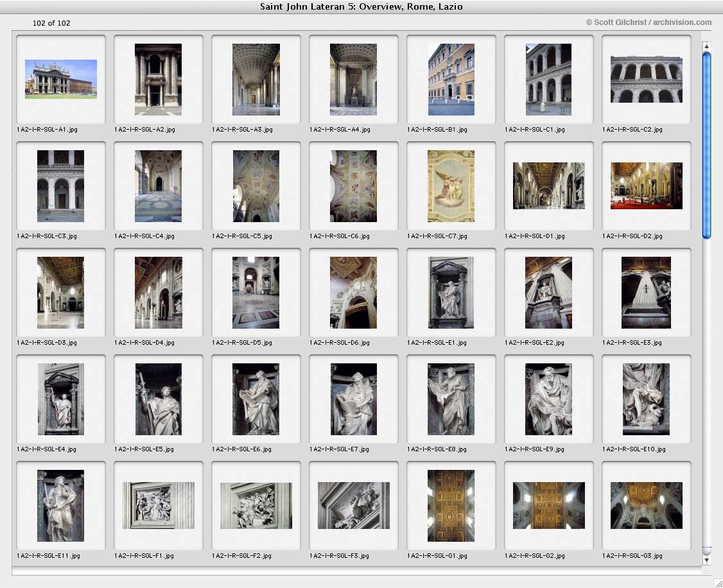Select the red-carpet nave thumbnail above 1A2-I-R-SGL-D2.jpg

(647, 186)
